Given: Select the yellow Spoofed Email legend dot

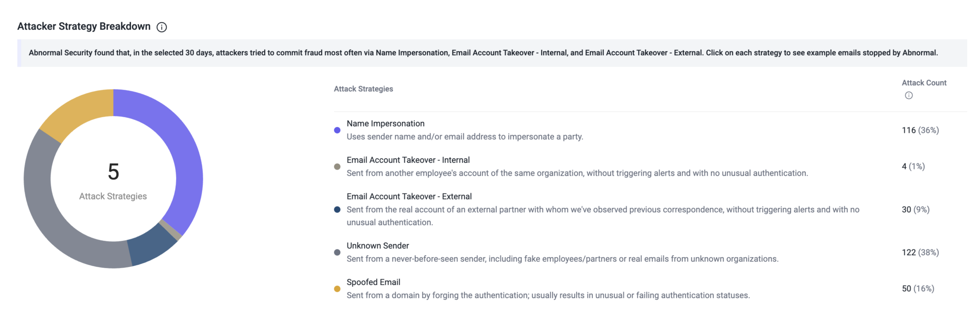Looking at the screenshot, I should tap(337, 289).
